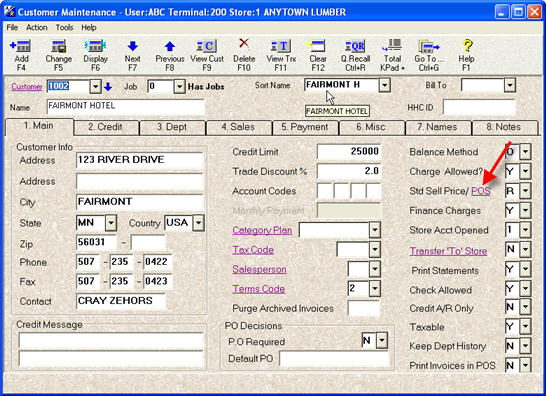This screenshot has height=396, width=546.
Task: Click the Previous F8 up-arrow icon
Action: (170, 46)
